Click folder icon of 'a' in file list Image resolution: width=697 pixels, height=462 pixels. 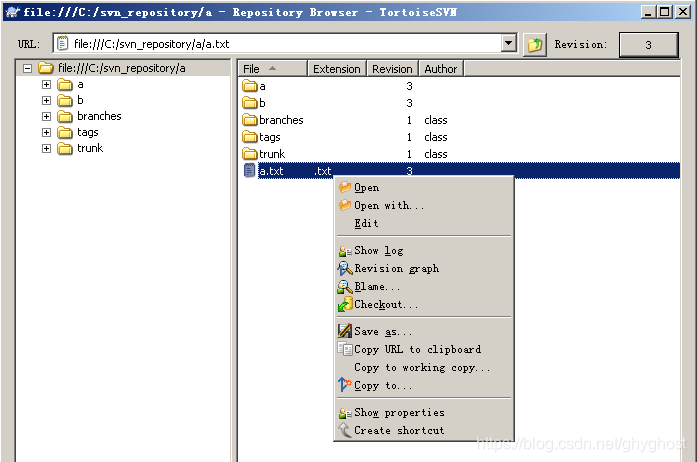click(250, 86)
